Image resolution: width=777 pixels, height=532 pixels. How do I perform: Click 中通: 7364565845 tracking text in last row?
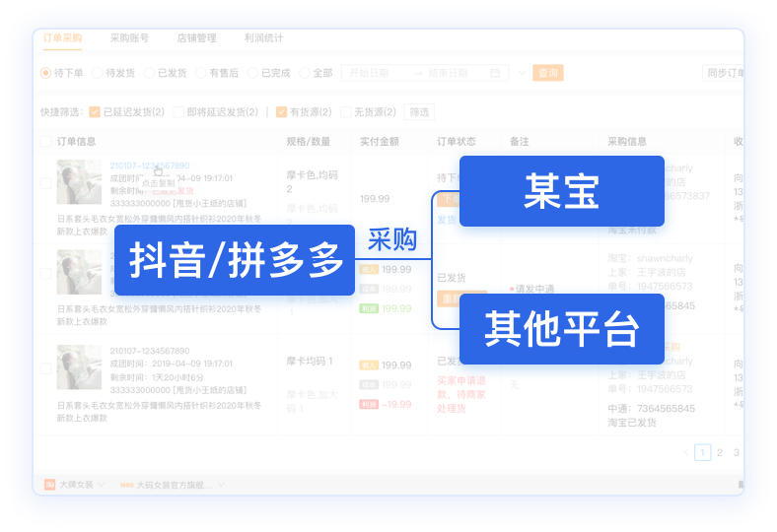[x=651, y=408]
